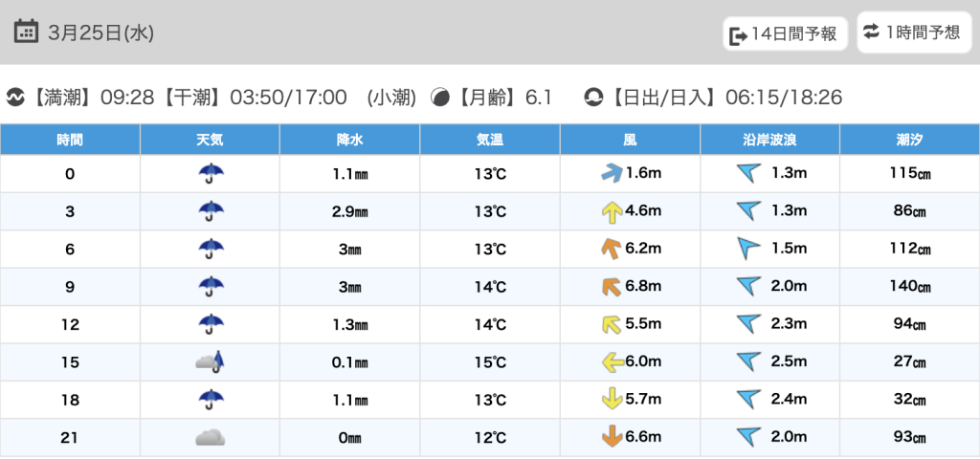Viewport: 980px width, 459px height.
Task: Click the rain umbrella icon at hour 0
Action: tap(210, 173)
